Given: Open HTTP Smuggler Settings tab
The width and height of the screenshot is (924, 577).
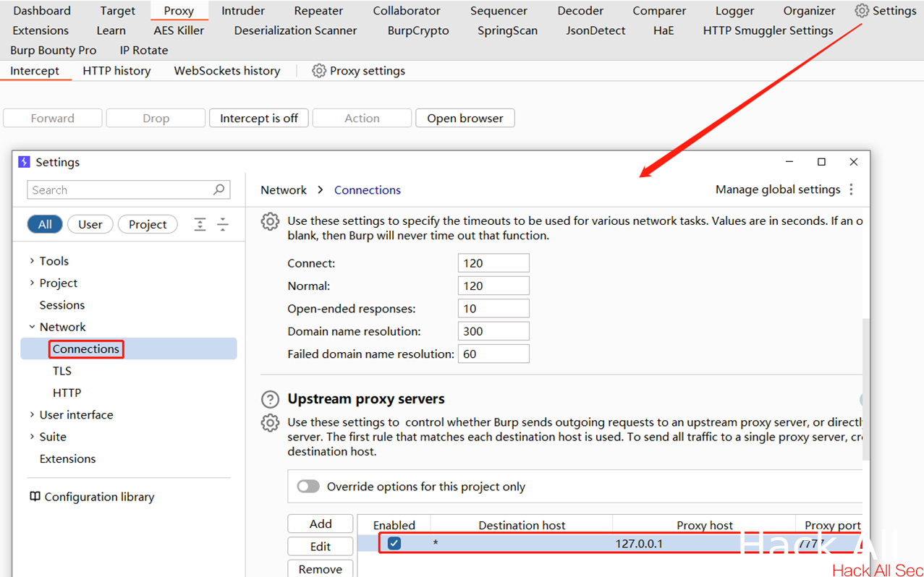Looking at the screenshot, I should pos(768,30).
